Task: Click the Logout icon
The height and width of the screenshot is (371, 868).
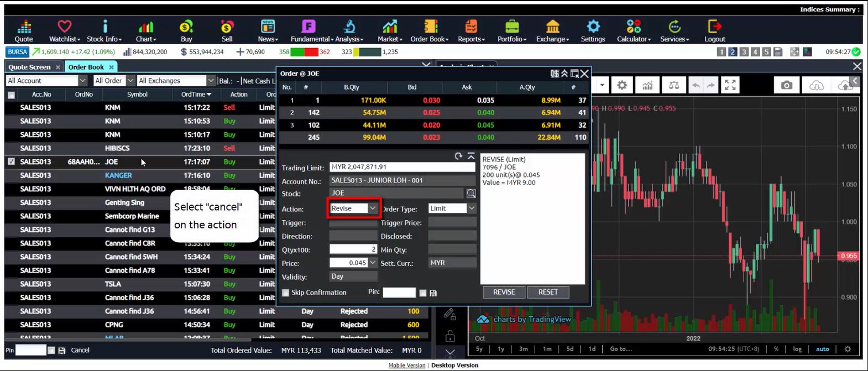Action: pos(715,31)
